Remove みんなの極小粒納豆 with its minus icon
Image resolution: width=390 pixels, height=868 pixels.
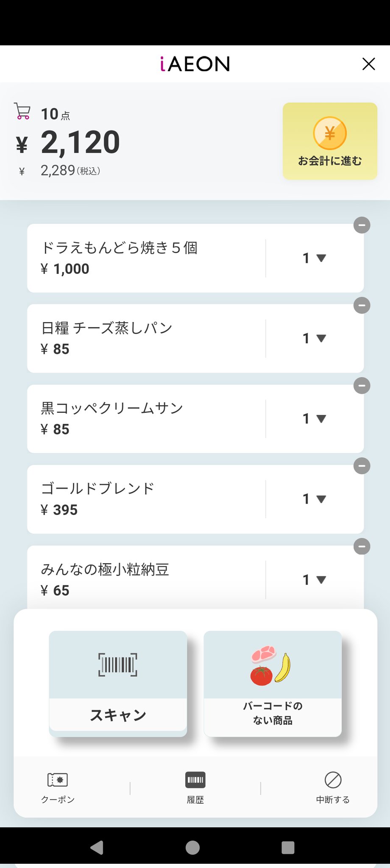(362, 546)
